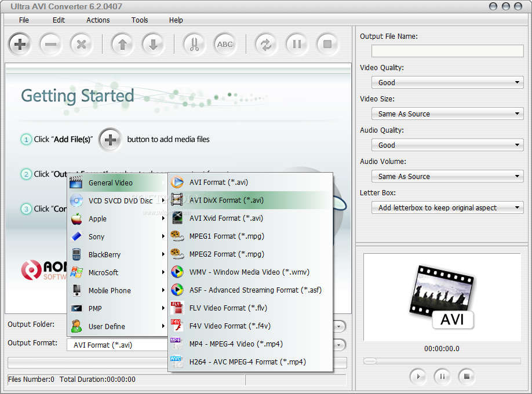Click the Remove file minus toolbar button
The width and height of the screenshot is (532, 394).
[50, 44]
